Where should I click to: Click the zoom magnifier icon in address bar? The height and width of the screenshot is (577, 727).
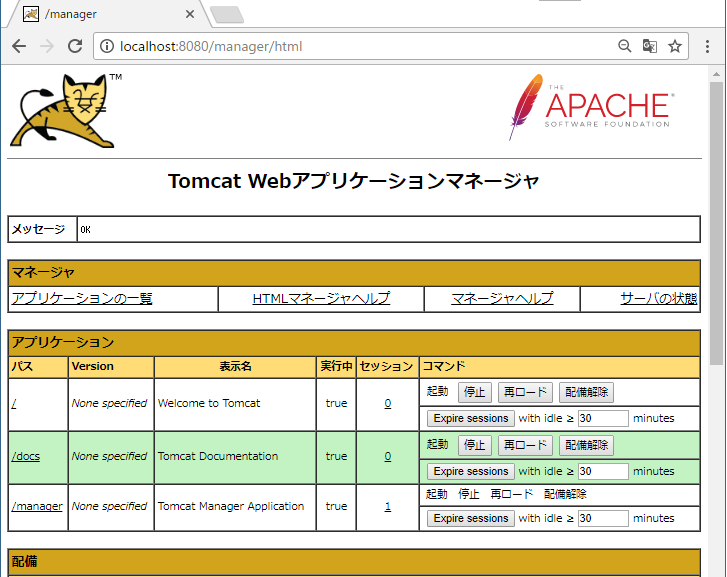pos(625,46)
